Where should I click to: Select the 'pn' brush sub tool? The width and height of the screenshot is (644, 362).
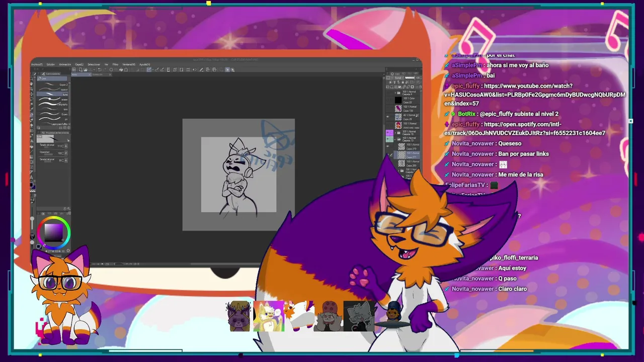[x=53, y=119]
